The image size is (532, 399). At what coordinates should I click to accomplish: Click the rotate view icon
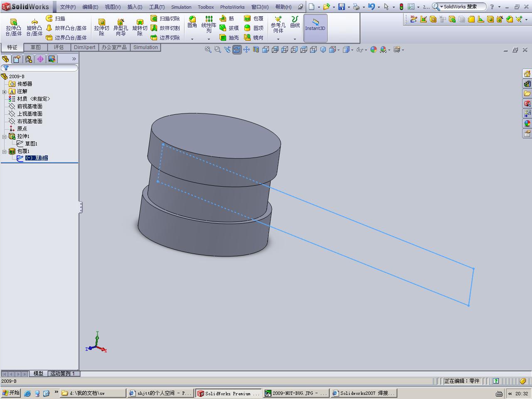[236, 50]
